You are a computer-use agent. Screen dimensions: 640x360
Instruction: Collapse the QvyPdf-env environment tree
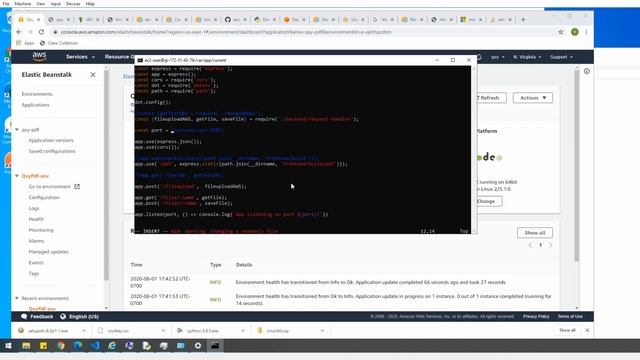click(x=17, y=176)
